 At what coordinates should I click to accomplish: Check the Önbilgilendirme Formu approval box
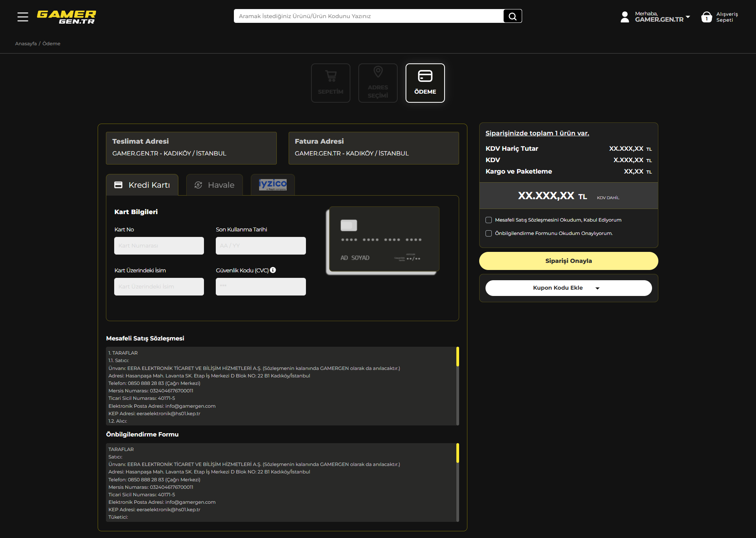coord(489,233)
